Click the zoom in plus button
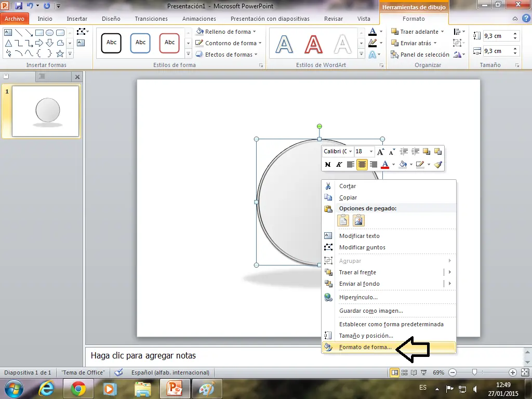The width and height of the screenshot is (532, 399). pyautogui.click(x=513, y=373)
